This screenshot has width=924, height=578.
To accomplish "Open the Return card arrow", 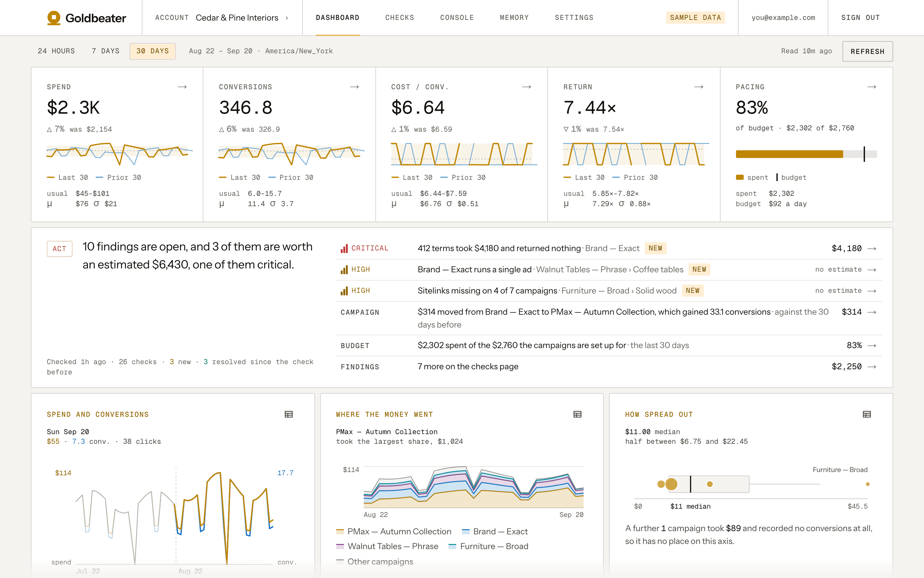I will click(699, 87).
